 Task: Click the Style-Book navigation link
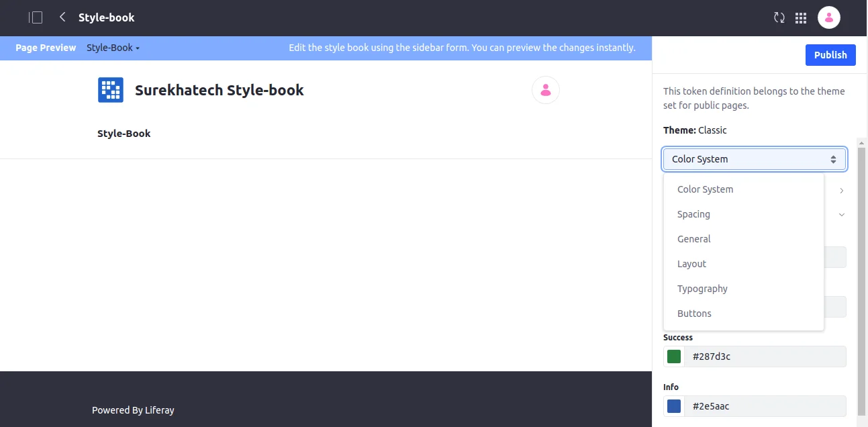point(124,134)
